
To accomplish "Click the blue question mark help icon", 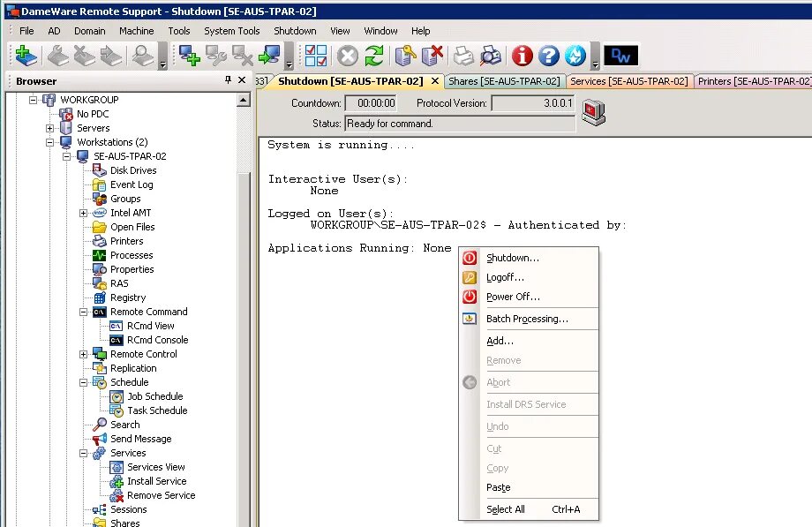I will click(x=548, y=56).
